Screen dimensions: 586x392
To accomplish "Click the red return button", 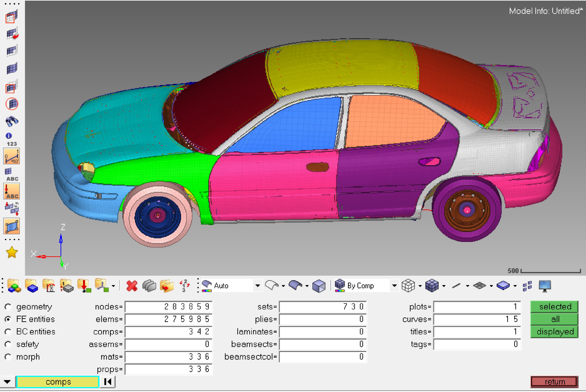I will [x=554, y=382].
